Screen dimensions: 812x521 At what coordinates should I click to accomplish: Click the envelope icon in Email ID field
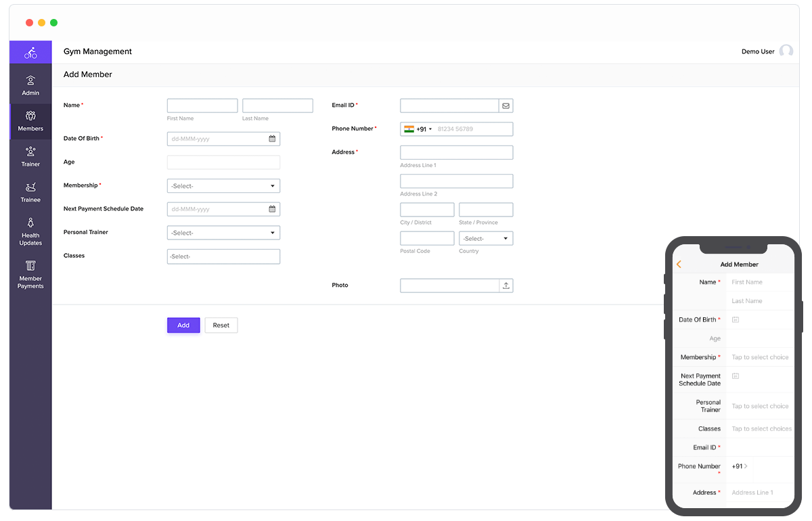[x=505, y=106]
